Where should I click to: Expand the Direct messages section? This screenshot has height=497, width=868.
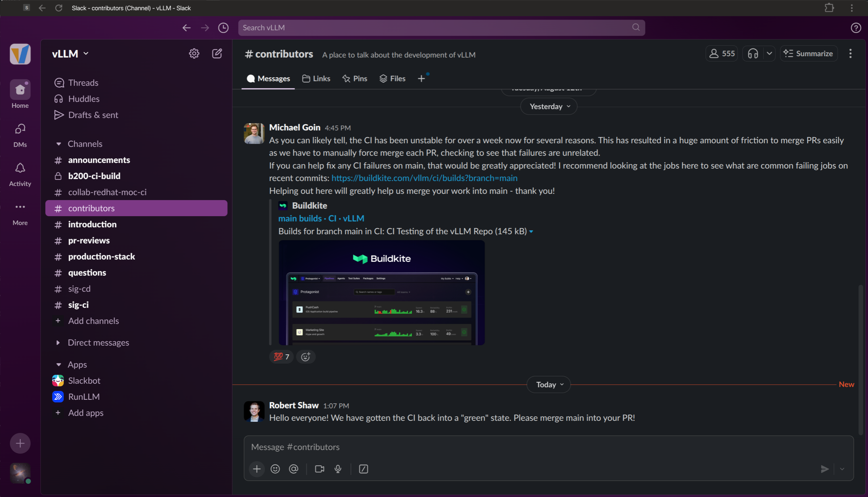point(58,343)
